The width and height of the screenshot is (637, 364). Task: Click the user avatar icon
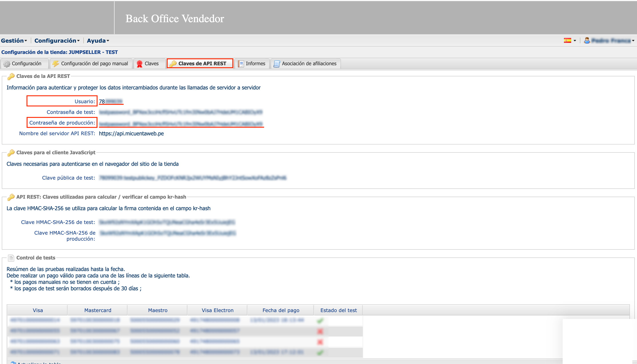[x=587, y=40]
